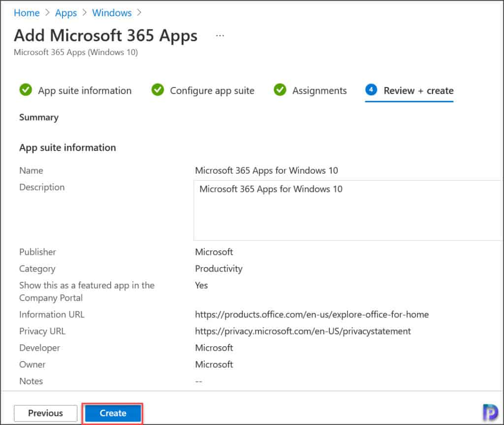Click the Privacy URL label
The width and height of the screenshot is (504, 425).
(42, 331)
